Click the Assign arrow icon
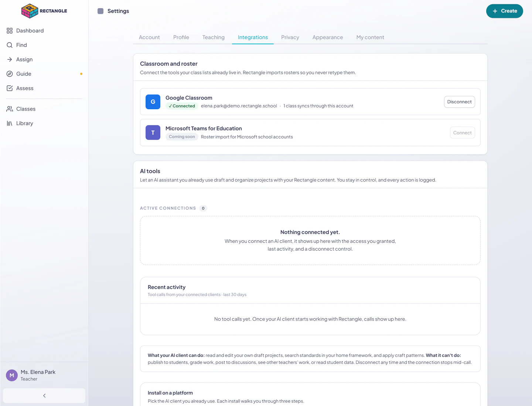The height and width of the screenshot is (406, 532). pos(10,59)
